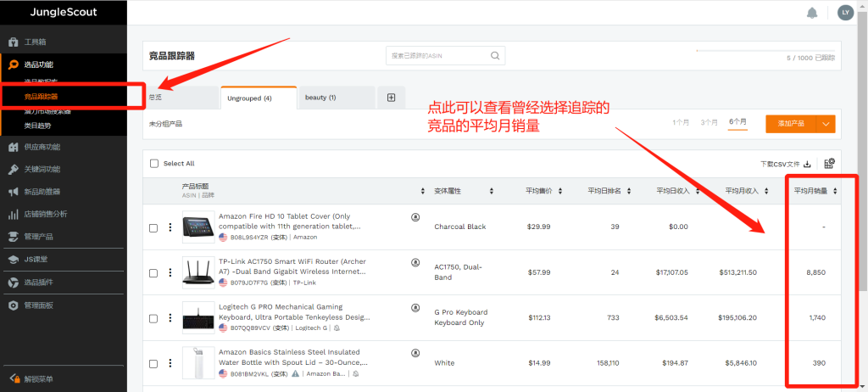Screen dimensions: 868x392
Task: Tick checkbox for Logitech G PRO row
Action: click(153, 318)
